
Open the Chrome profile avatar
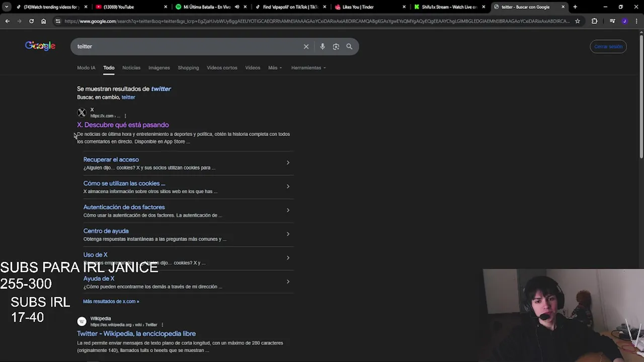[x=624, y=21]
